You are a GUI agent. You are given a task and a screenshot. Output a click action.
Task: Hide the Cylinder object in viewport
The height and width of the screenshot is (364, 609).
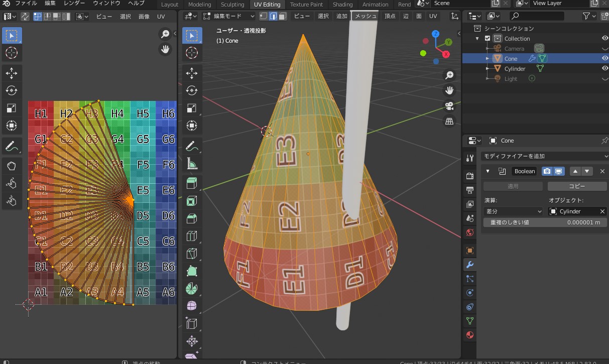604,69
